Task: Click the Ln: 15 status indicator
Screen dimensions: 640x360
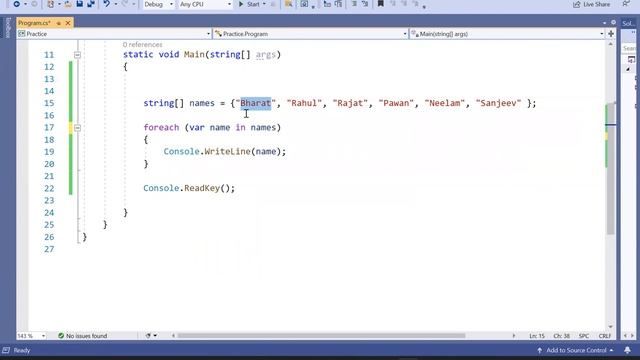Action: (537, 336)
